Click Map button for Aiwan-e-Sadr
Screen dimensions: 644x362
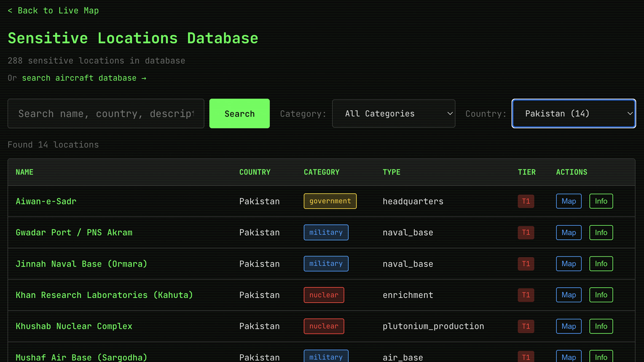(x=569, y=201)
